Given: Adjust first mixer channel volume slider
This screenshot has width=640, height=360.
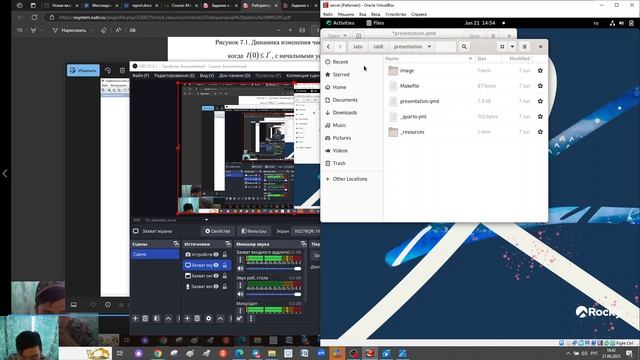Looking at the screenshot, I should coord(273,269).
